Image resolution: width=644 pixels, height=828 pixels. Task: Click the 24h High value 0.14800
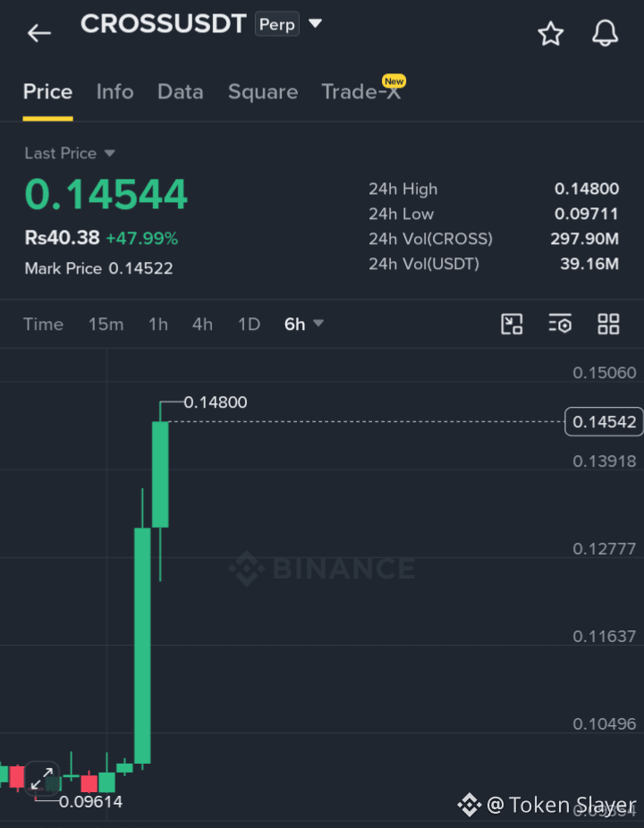(x=587, y=189)
